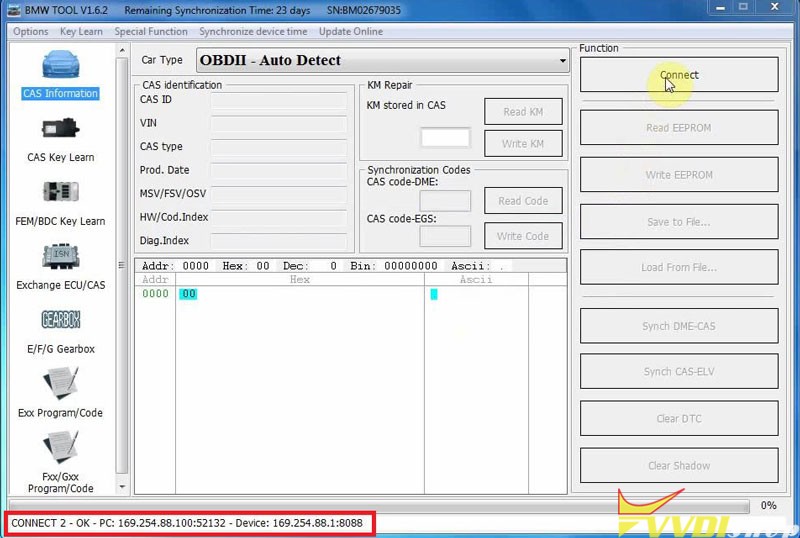Click the Synch CAS-ELV button
The width and height of the screenshot is (800, 538).
pos(679,371)
